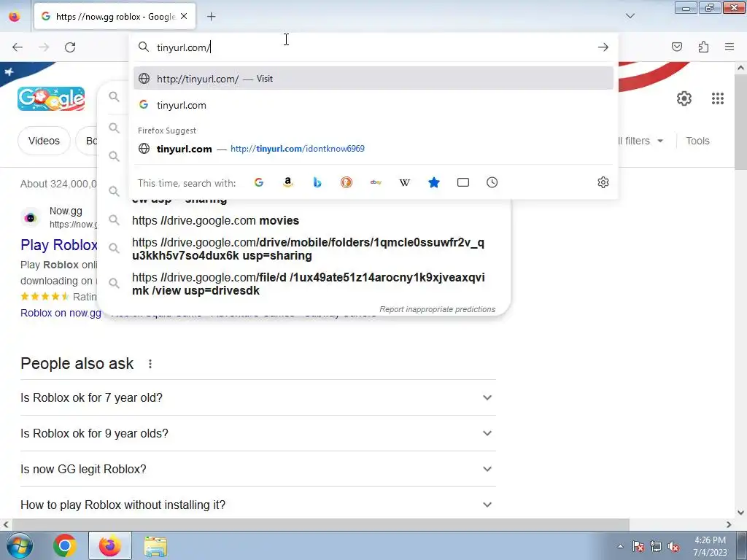Reload the page with the refresh icon
This screenshot has width=747, height=560.
pos(70,47)
